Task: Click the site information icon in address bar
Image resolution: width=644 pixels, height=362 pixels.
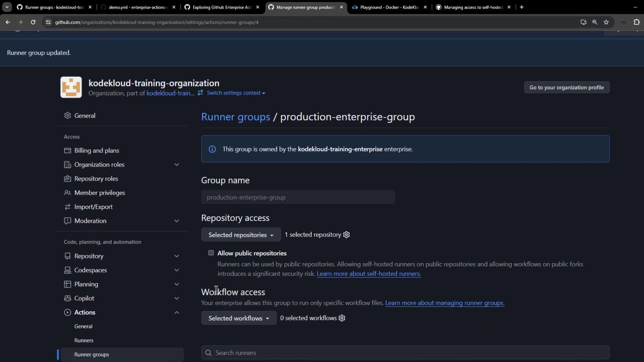Action: [48, 22]
